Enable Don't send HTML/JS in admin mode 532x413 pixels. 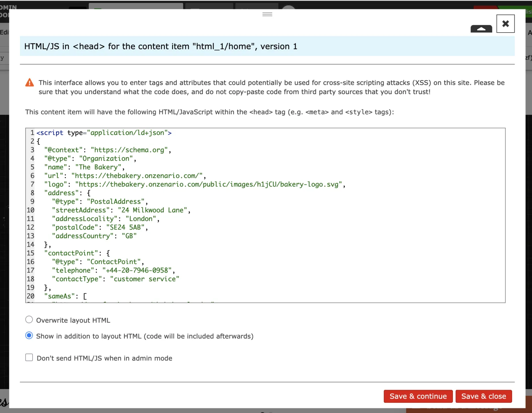(29, 357)
